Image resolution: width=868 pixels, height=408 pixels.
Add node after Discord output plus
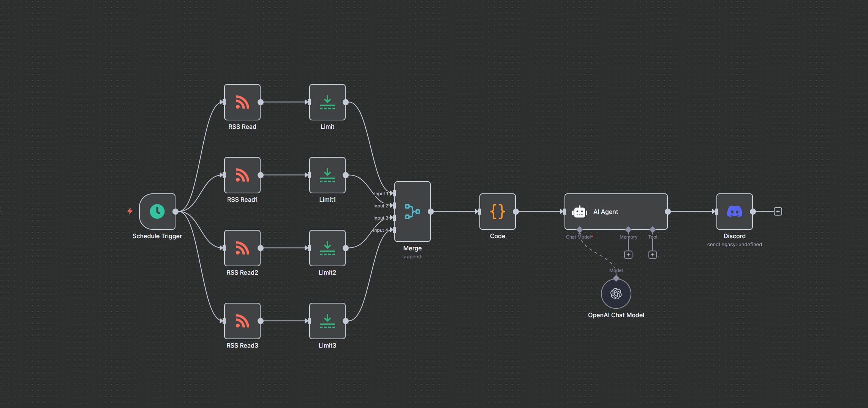point(778,212)
